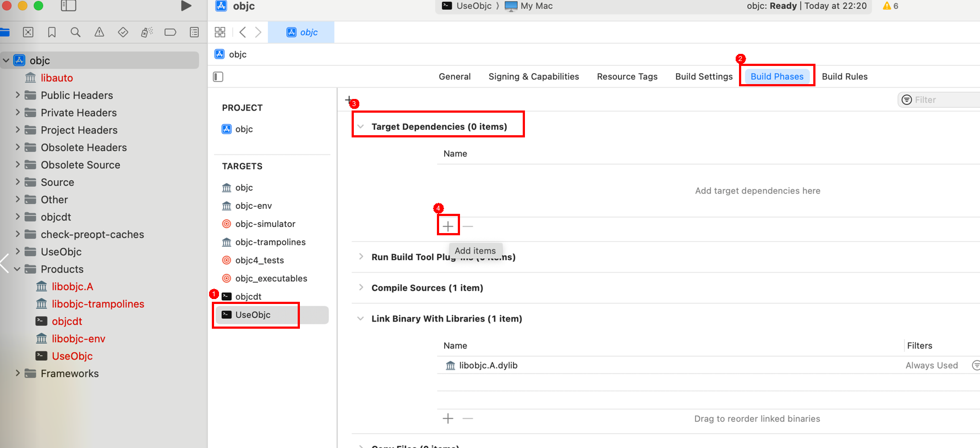Open the find navigator magnifier icon

point(75,32)
